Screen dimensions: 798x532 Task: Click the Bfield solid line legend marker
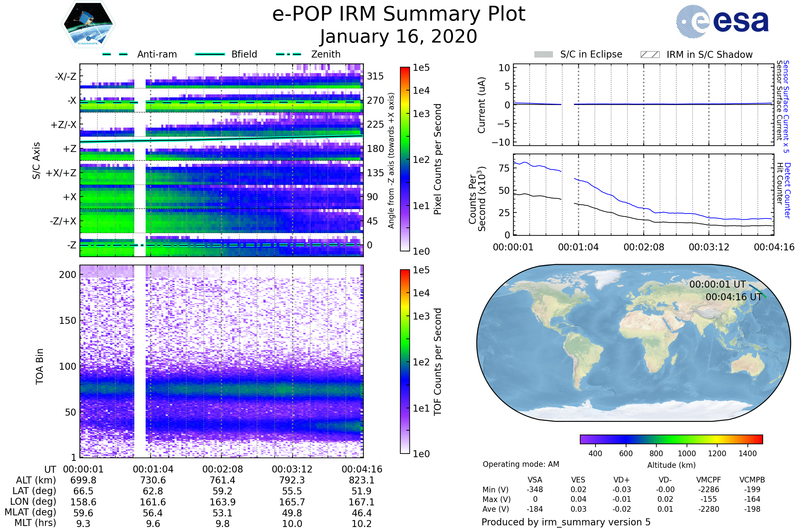210,54
